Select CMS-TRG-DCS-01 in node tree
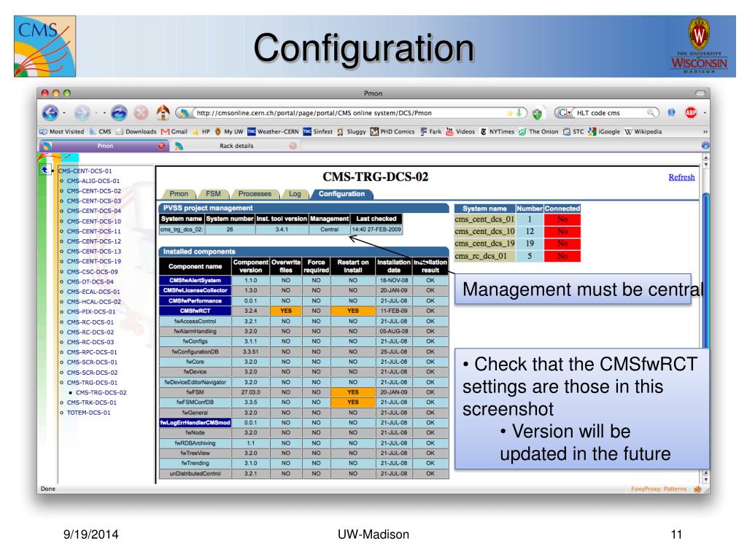 click(92, 383)
